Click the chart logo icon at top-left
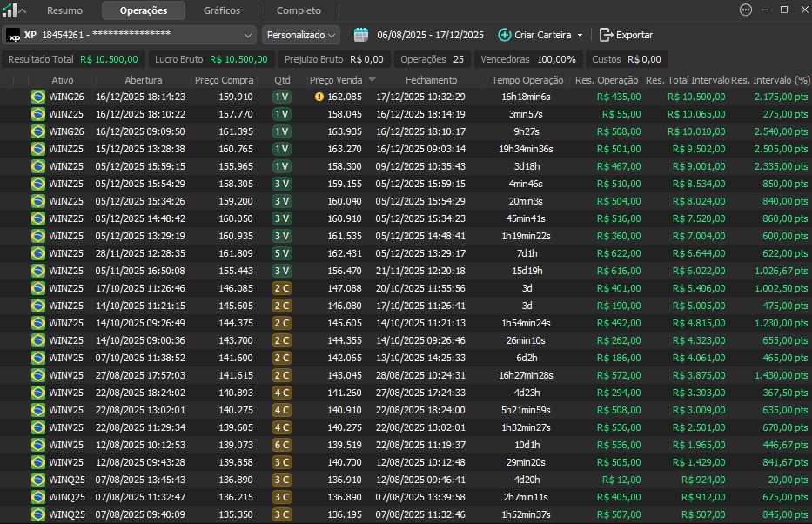Screen dimensions: 812x524 [x=10, y=10]
